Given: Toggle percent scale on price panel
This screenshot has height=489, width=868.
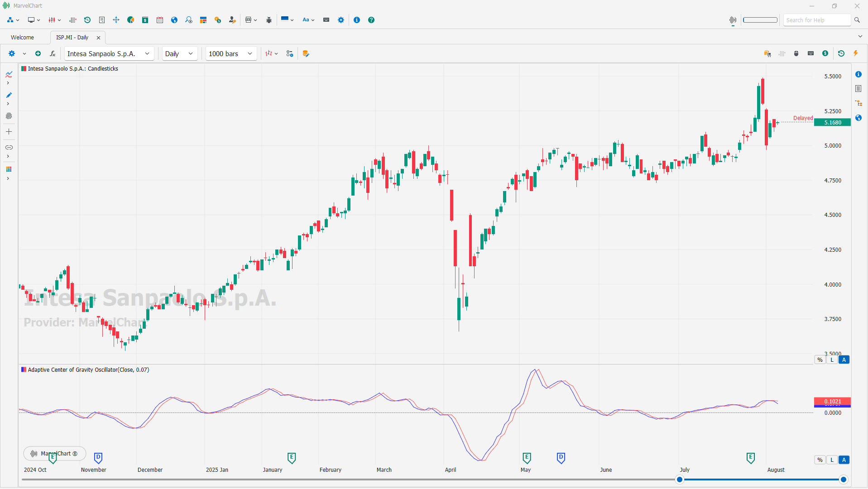Looking at the screenshot, I should 820,360.
